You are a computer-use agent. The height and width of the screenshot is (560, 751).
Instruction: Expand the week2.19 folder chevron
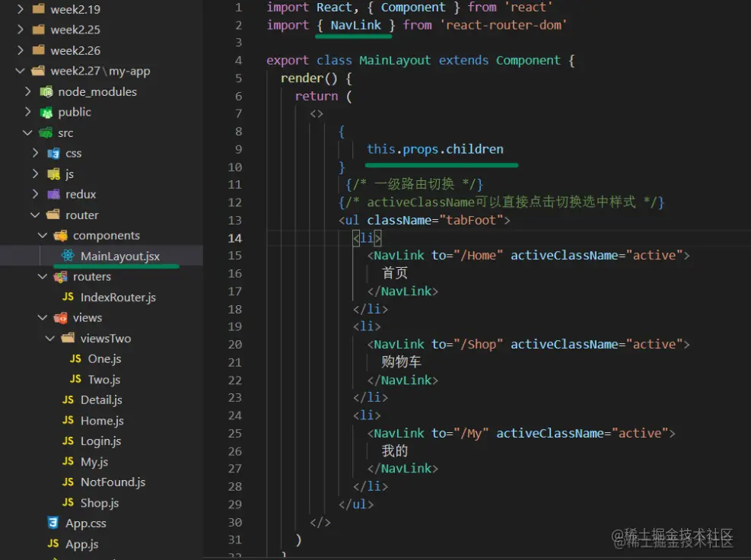tap(20, 8)
